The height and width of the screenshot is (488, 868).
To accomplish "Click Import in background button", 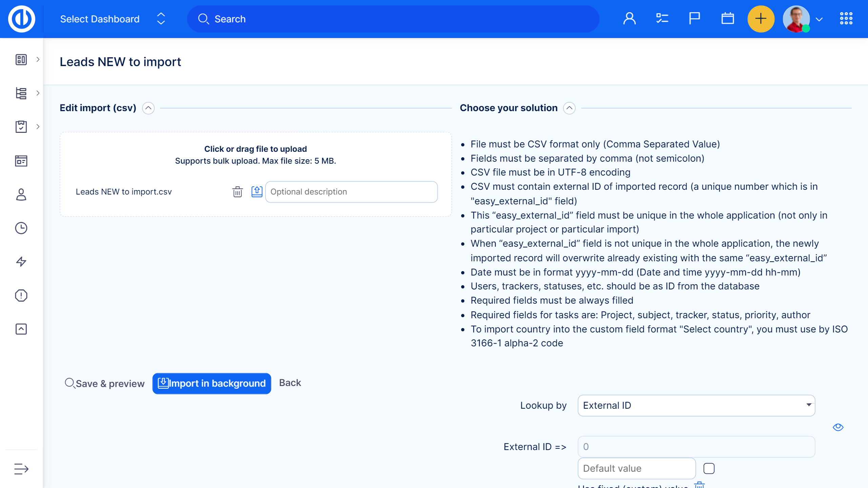I will (x=212, y=383).
